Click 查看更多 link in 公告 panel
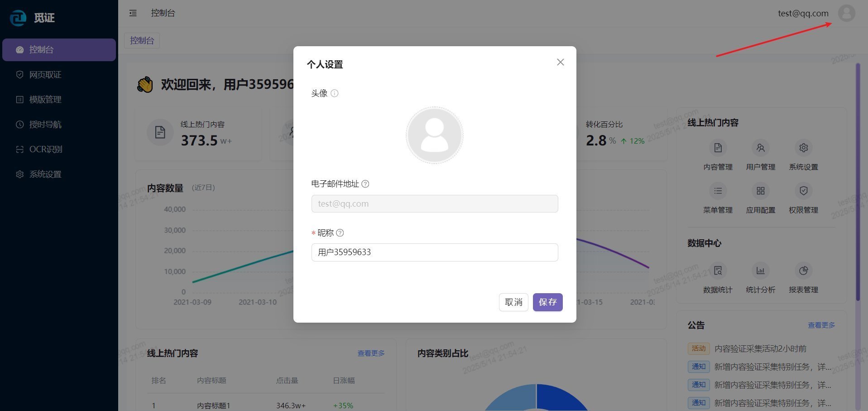 (x=821, y=325)
